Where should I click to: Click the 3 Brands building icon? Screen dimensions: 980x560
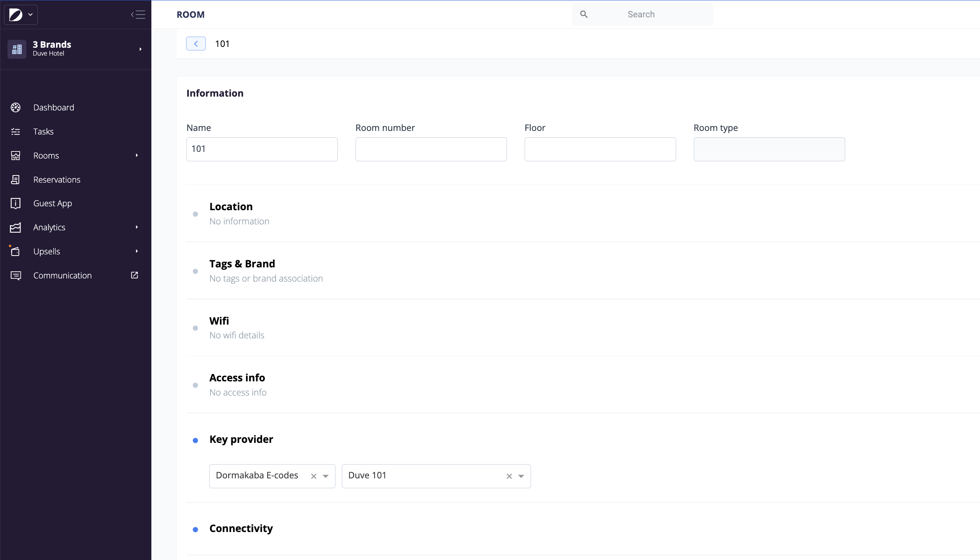coord(17,49)
